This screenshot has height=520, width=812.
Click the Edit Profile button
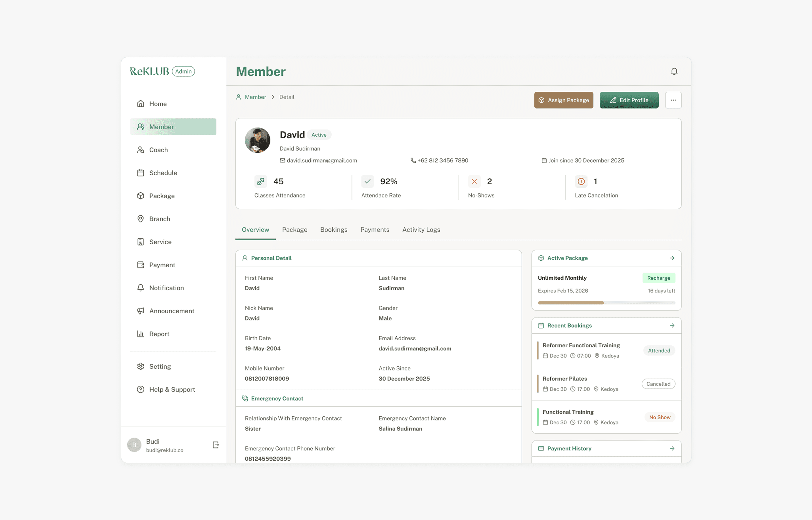coord(629,100)
